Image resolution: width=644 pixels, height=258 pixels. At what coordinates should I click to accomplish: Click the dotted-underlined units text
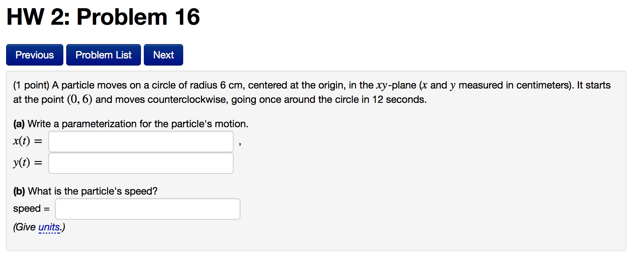tap(49, 227)
